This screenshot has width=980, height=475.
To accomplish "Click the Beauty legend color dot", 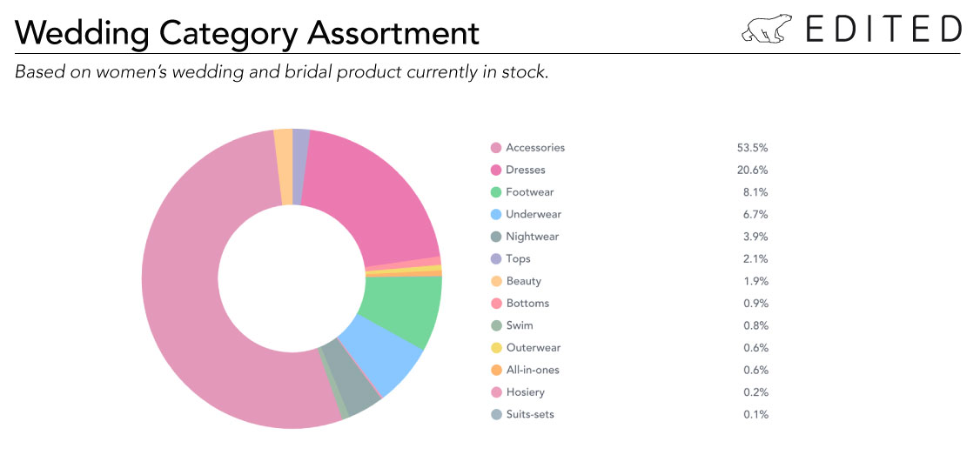I will (496, 281).
